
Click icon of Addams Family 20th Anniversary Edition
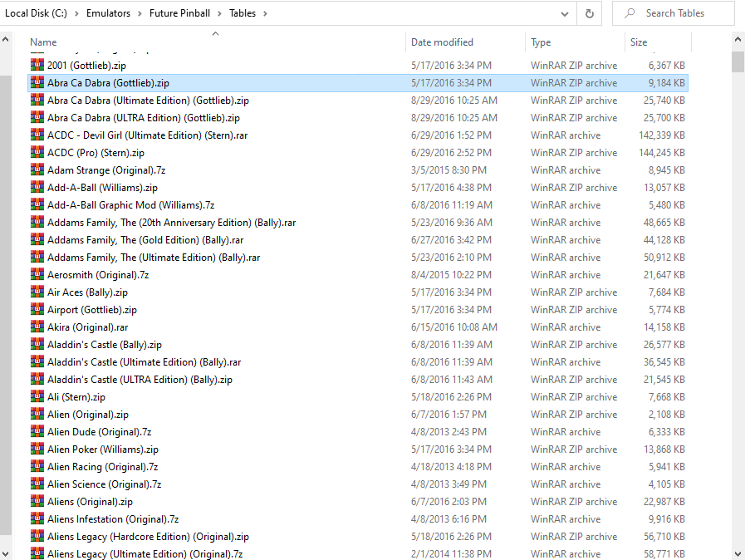[x=37, y=222]
